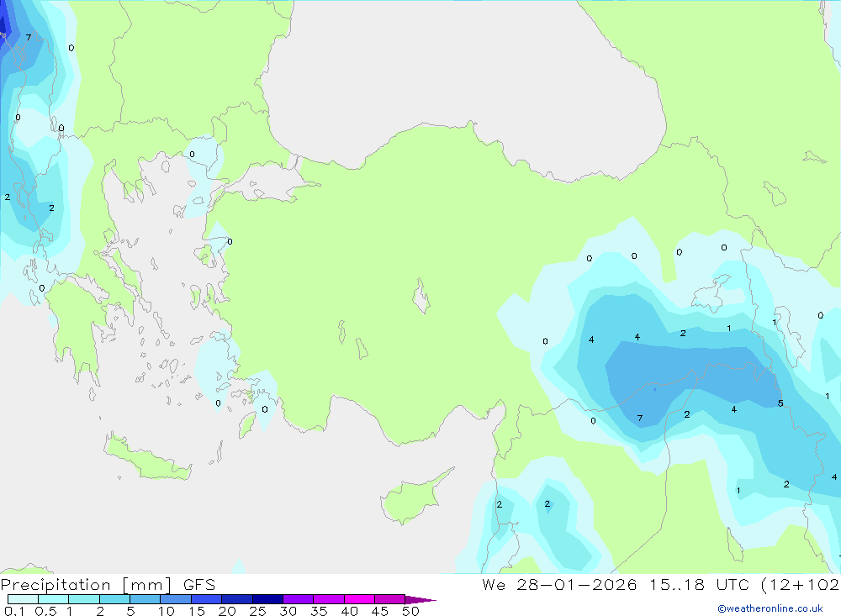841x616 pixels.
Task: Click the 40–45 mm magenta legend swatch
Action: coord(359,599)
